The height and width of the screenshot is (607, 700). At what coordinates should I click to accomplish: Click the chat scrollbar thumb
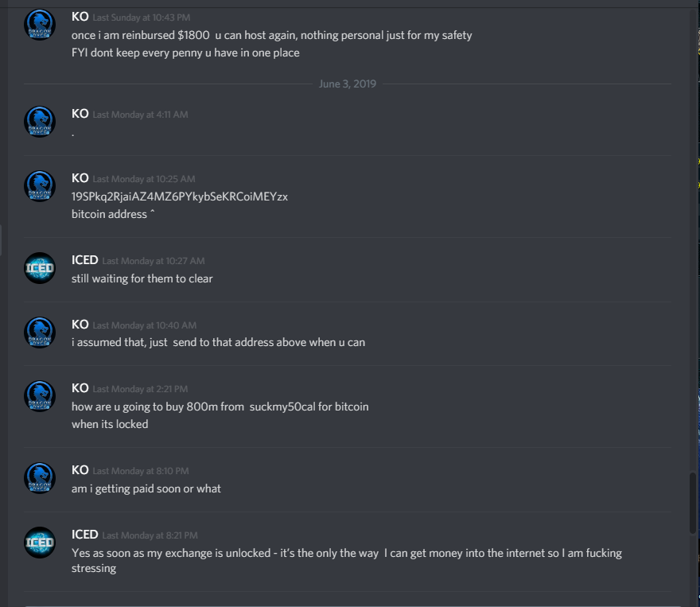(x=692, y=503)
